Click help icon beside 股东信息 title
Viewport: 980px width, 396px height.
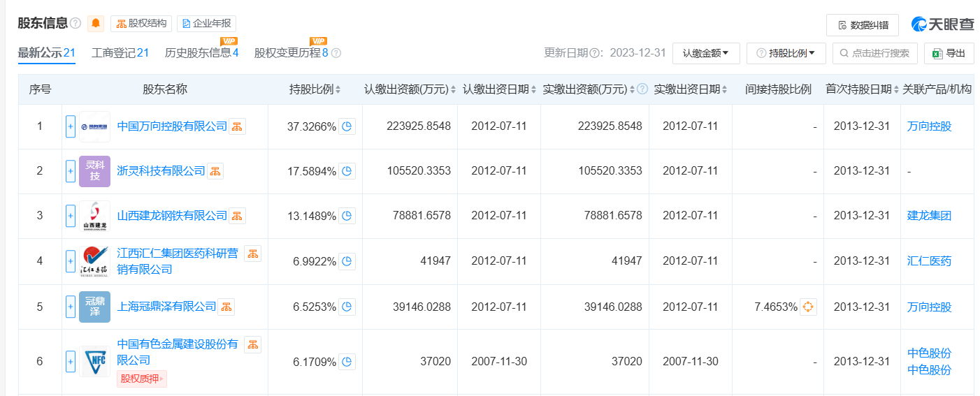(75, 24)
